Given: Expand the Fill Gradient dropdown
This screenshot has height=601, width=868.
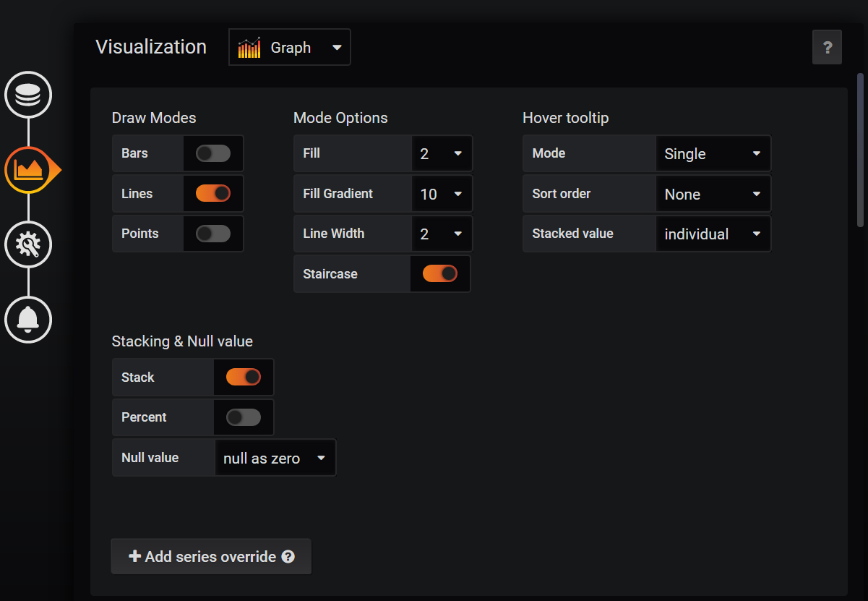Looking at the screenshot, I should pos(442,194).
